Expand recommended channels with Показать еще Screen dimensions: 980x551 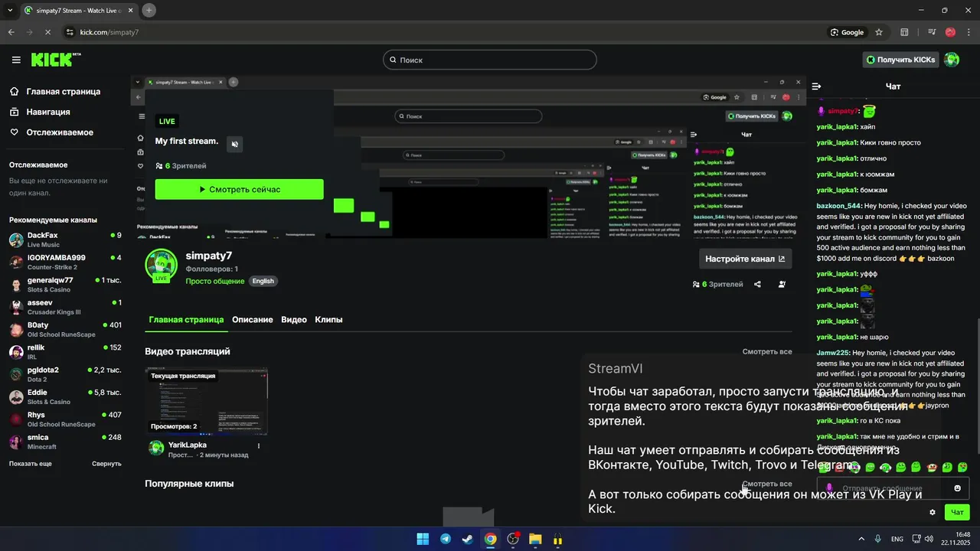click(31, 464)
